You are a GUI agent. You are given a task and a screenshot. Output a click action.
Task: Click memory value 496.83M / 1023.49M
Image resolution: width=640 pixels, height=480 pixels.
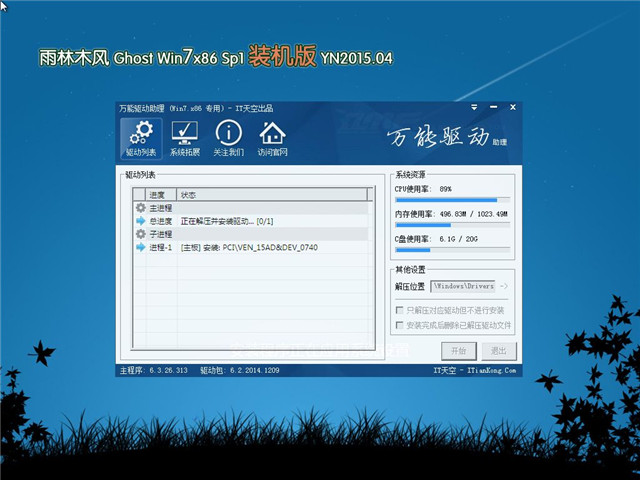pos(473,214)
